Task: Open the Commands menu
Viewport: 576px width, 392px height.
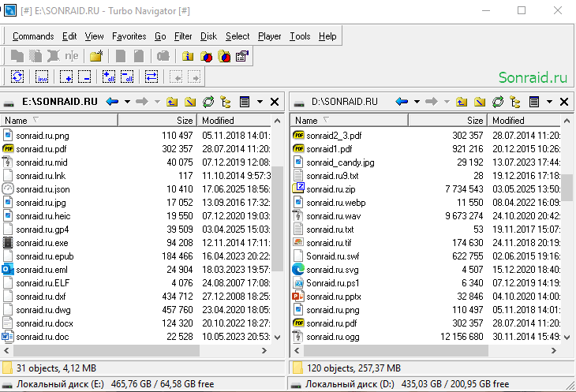Action: [33, 36]
